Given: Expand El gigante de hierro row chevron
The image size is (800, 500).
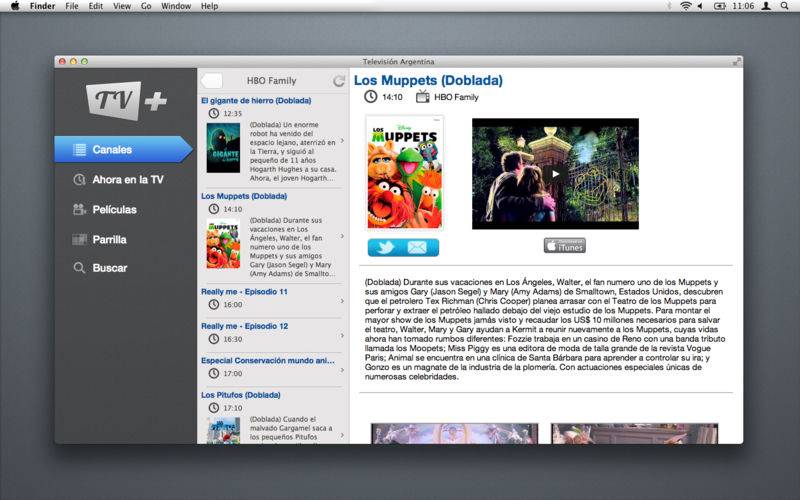Looking at the screenshot, I should pos(342,140).
